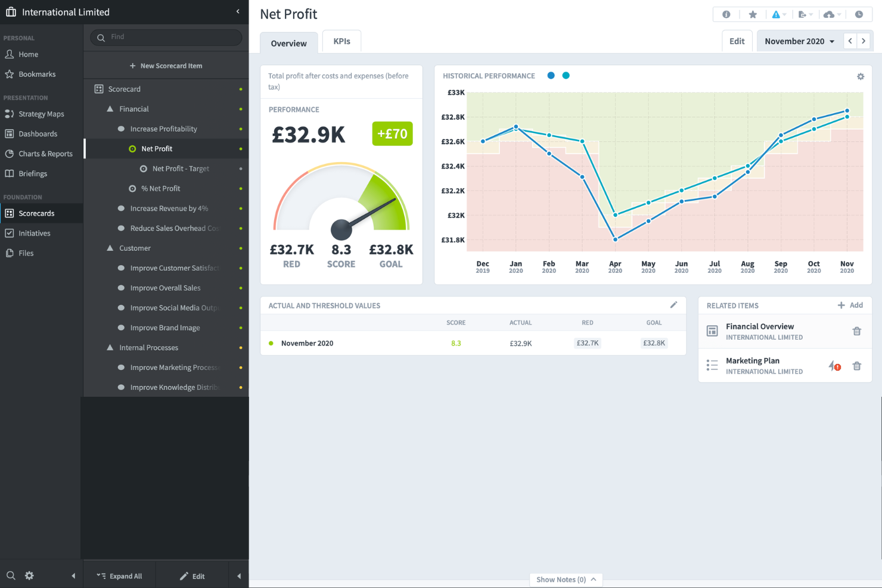
Task: Toggle the second blue legend dot
Action: coord(566,75)
